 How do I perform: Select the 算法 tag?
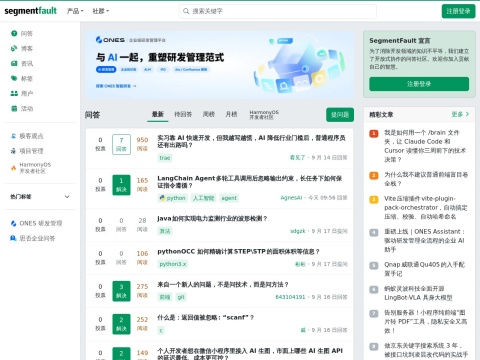click(x=165, y=231)
